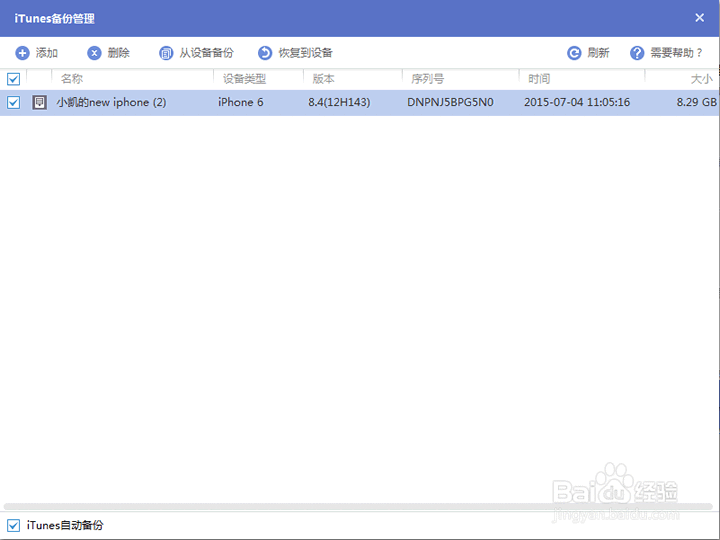Toggle the select-all checkbox in header
Image resolution: width=720 pixels, height=540 pixels.
[x=13, y=79]
